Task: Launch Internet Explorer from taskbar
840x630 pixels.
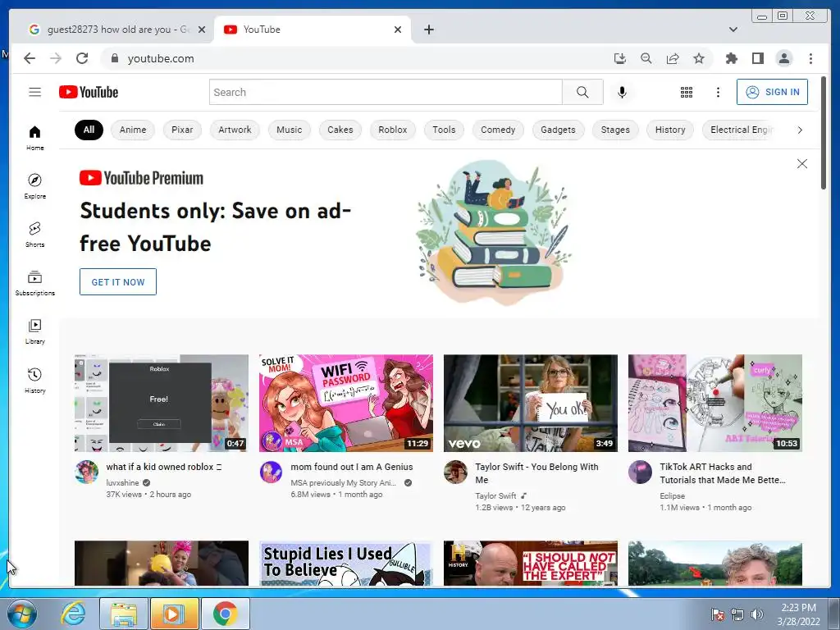Action: [x=73, y=614]
